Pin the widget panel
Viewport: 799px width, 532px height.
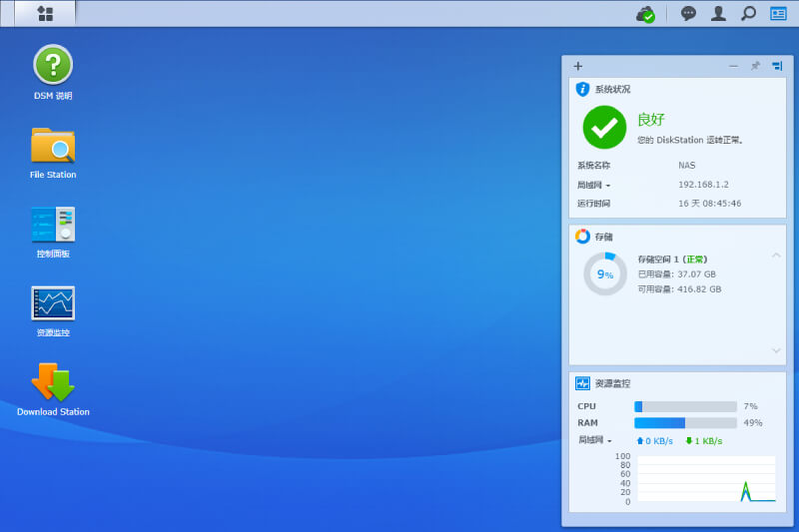click(756, 66)
